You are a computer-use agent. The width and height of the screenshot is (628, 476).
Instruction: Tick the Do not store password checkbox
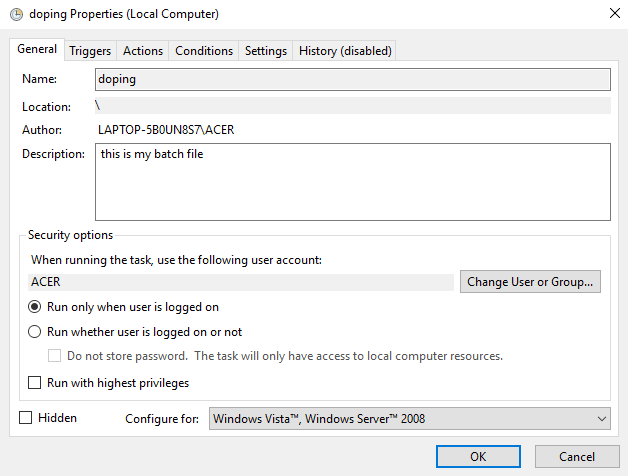click(56, 356)
